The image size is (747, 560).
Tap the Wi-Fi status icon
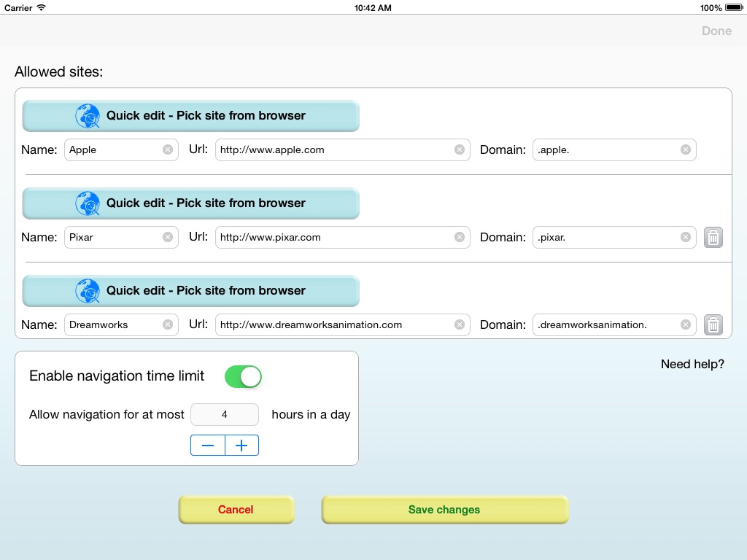pyautogui.click(x=42, y=7)
